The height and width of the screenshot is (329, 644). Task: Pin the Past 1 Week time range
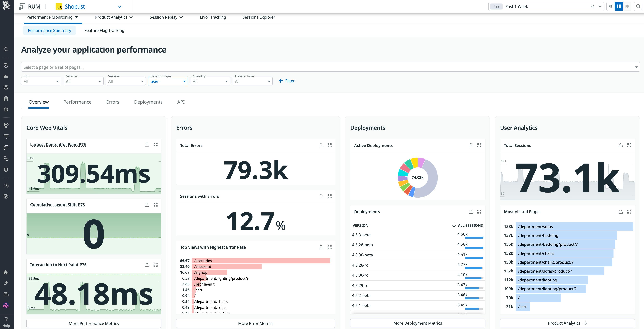pos(593,6)
